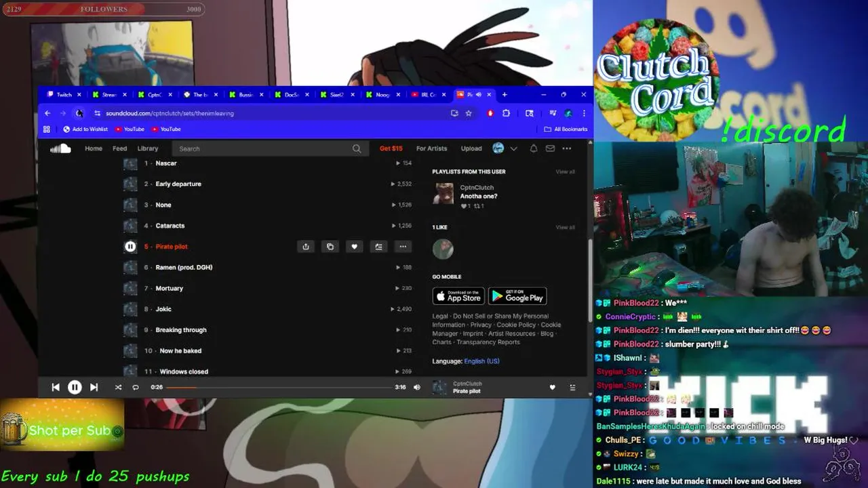868x488 pixels.
Task: Pause the Pirate pilot track in list
Action: click(130, 247)
